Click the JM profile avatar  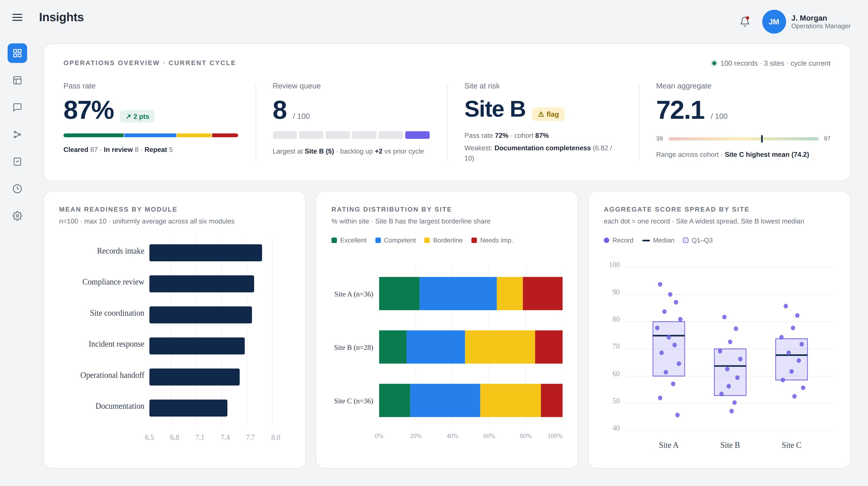[x=774, y=21]
